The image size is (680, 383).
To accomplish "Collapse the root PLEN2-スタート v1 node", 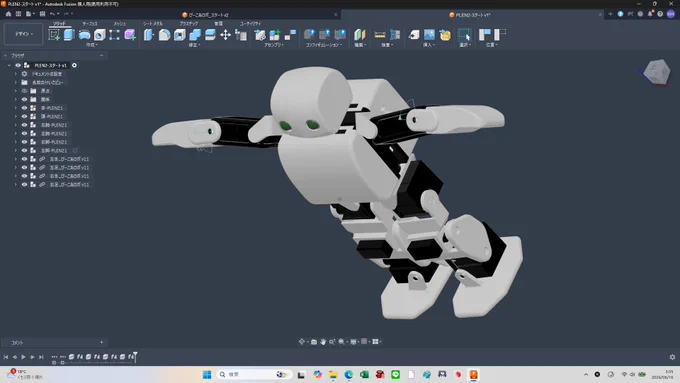I will tap(9, 65).
